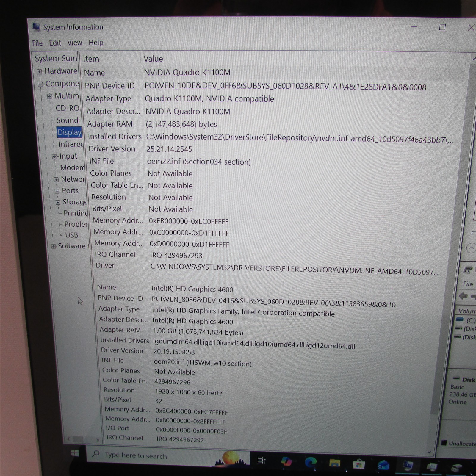Select the CD-ROM tree item

point(68,108)
